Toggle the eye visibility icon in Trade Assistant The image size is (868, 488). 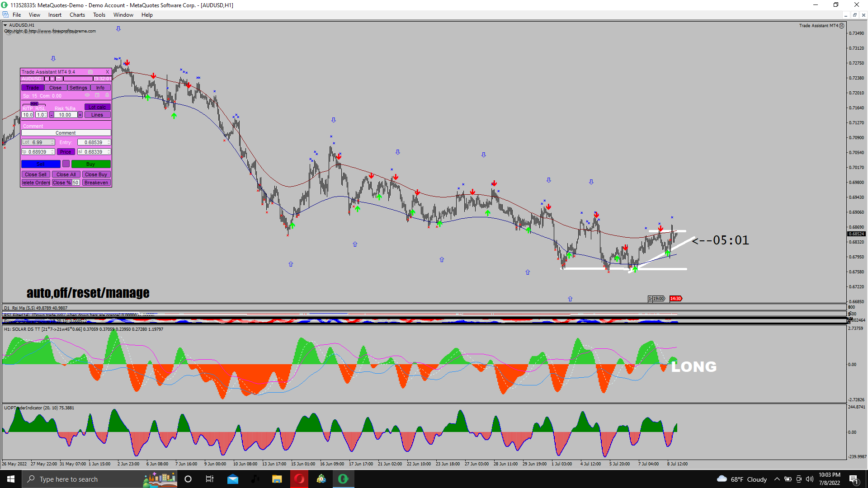pyautogui.click(x=87, y=95)
